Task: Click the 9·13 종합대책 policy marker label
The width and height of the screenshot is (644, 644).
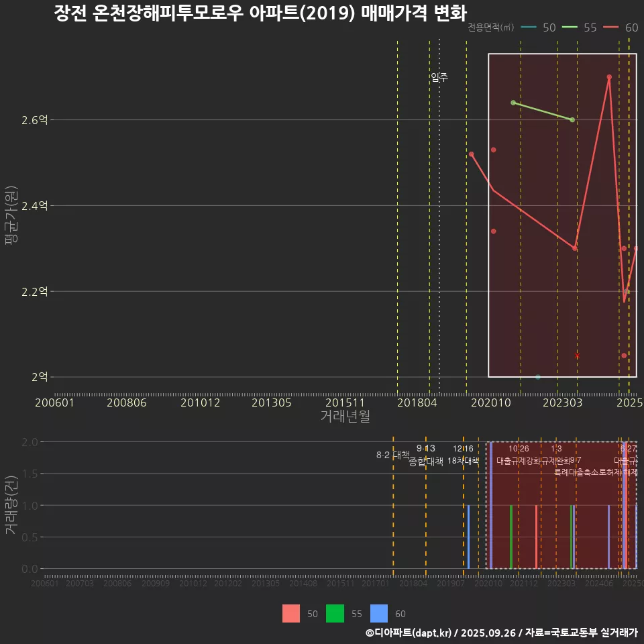Action: click(426, 455)
